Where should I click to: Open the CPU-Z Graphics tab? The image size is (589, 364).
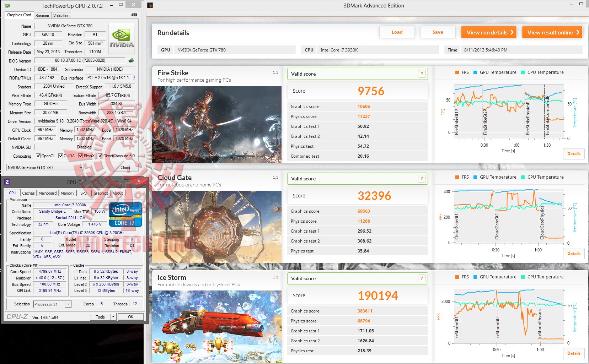[101, 193]
